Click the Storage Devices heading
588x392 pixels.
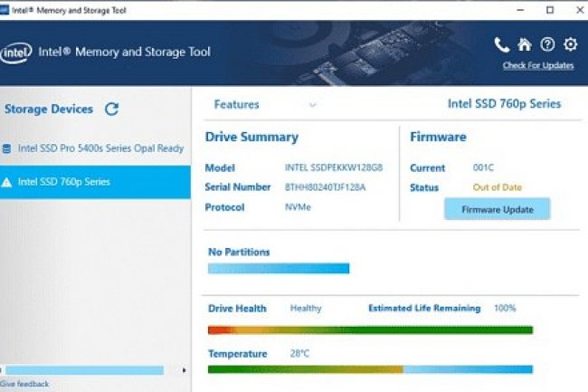49,109
